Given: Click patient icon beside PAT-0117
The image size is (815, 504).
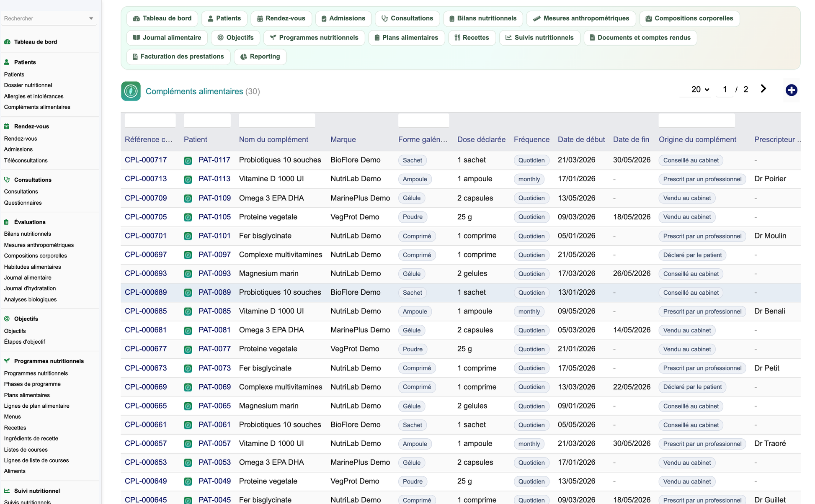Looking at the screenshot, I should pos(188,160).
